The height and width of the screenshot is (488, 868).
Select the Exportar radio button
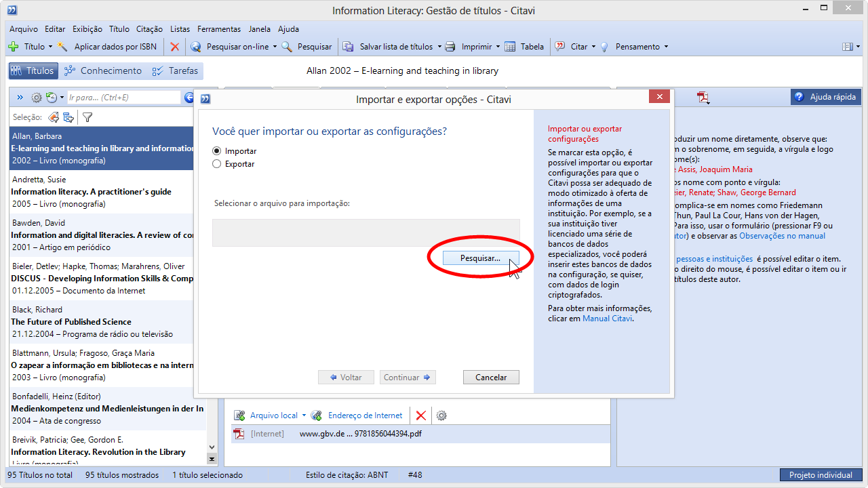tap(217, 164)
